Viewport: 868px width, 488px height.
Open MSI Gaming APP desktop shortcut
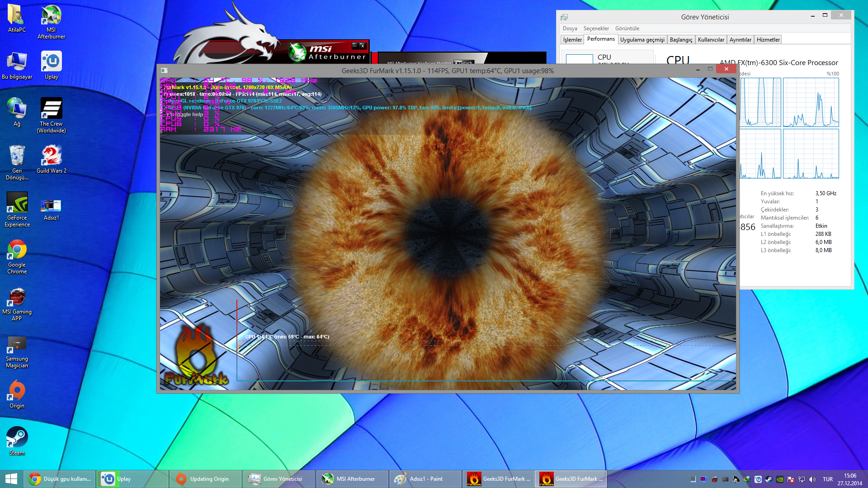coord(17,304)
